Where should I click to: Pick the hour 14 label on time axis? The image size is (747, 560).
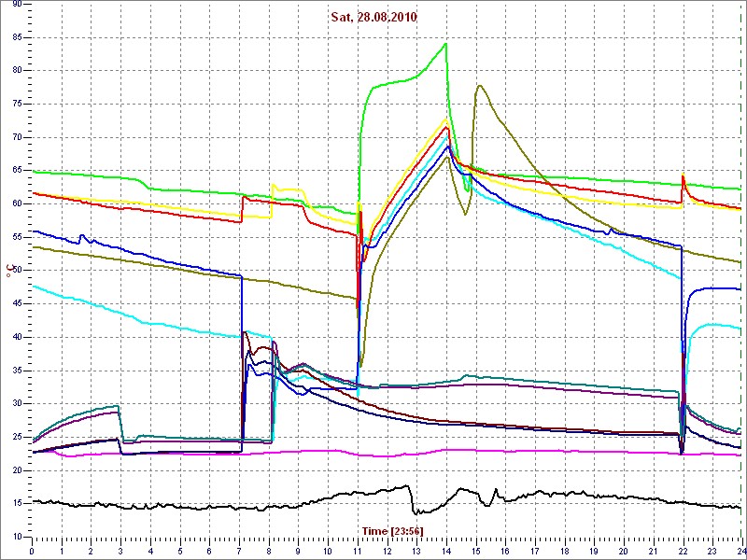coord(445,550)
